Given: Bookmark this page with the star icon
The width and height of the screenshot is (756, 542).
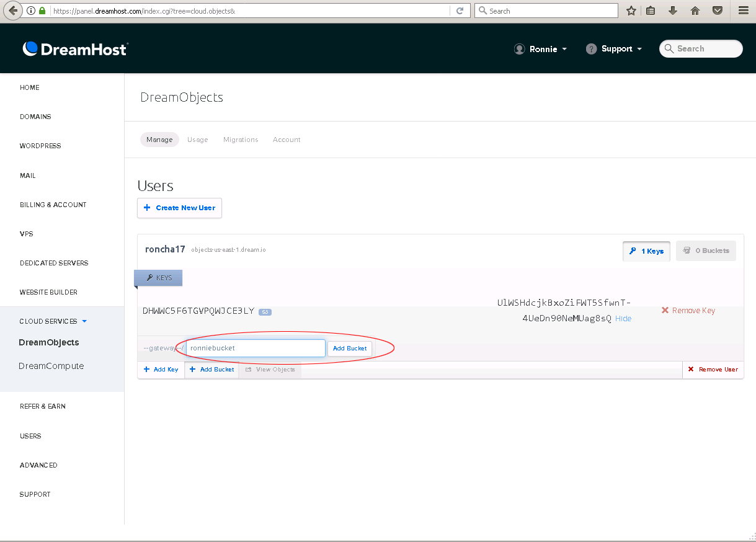Looking at the screenshot, I should (x=631, y=11).
